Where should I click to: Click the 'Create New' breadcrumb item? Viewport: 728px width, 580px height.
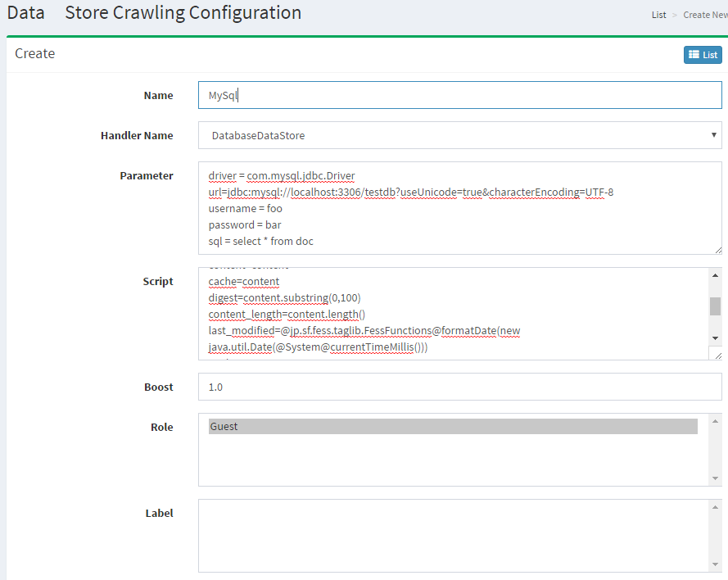[x=706, y=14]
